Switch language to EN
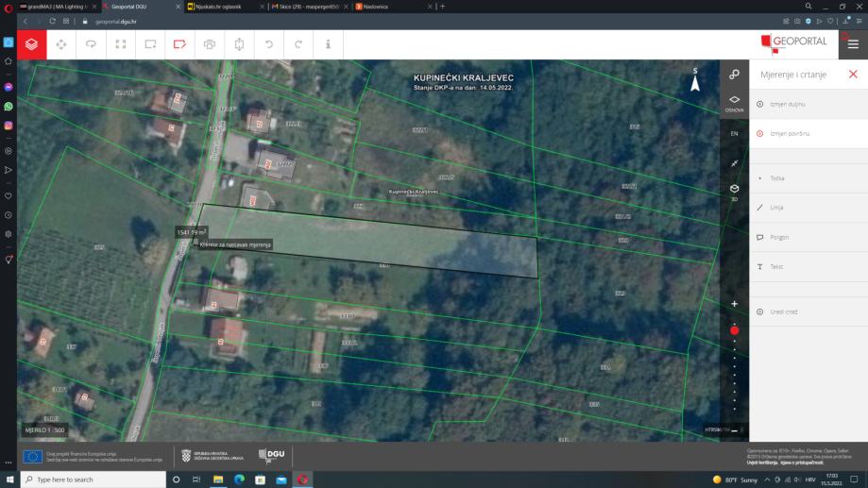The height and width of the screenshot is (488, 868). (x=734, y=133)
